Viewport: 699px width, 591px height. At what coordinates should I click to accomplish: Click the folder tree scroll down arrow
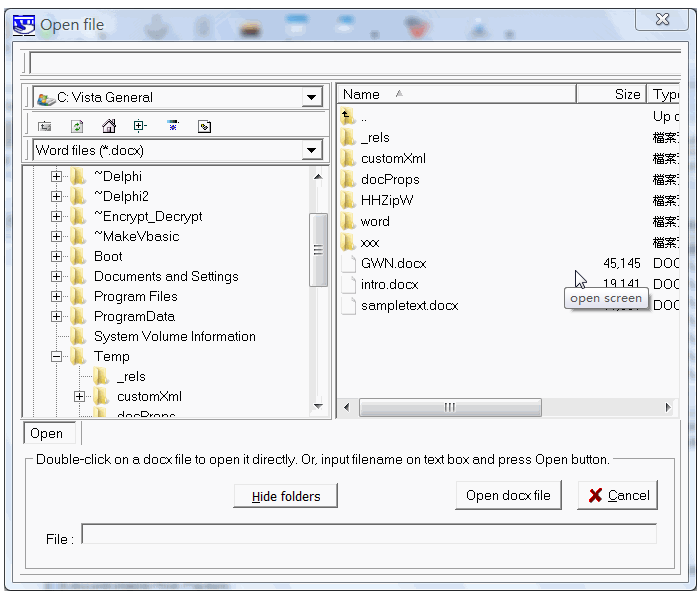(318, 406)
